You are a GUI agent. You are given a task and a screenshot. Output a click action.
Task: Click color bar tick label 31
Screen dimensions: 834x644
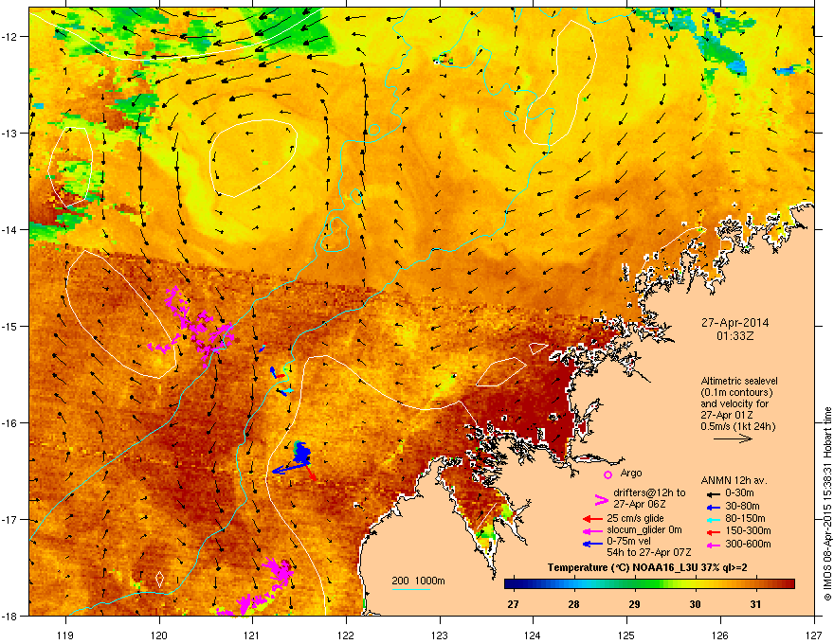pyautogui.click(x=756, y=604)
